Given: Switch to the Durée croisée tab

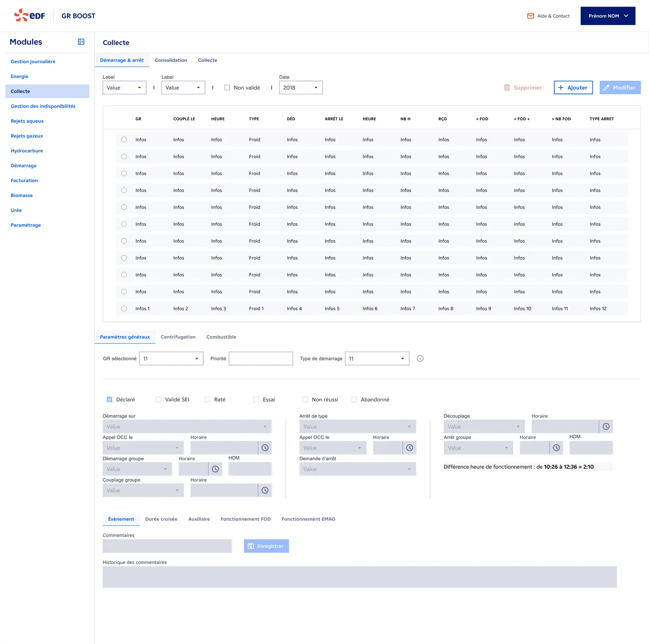Looking at the screenshot, I should 161,519.
